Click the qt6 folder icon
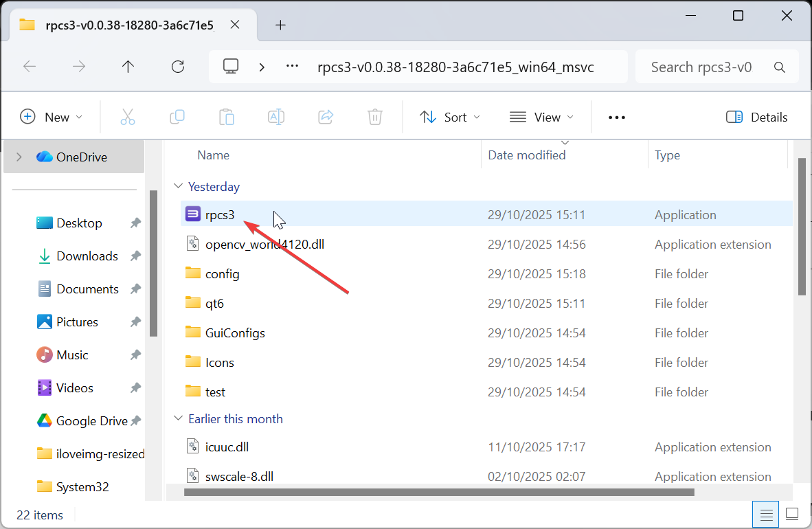This screenshot has width=812, height=529. tap(192, 302)
